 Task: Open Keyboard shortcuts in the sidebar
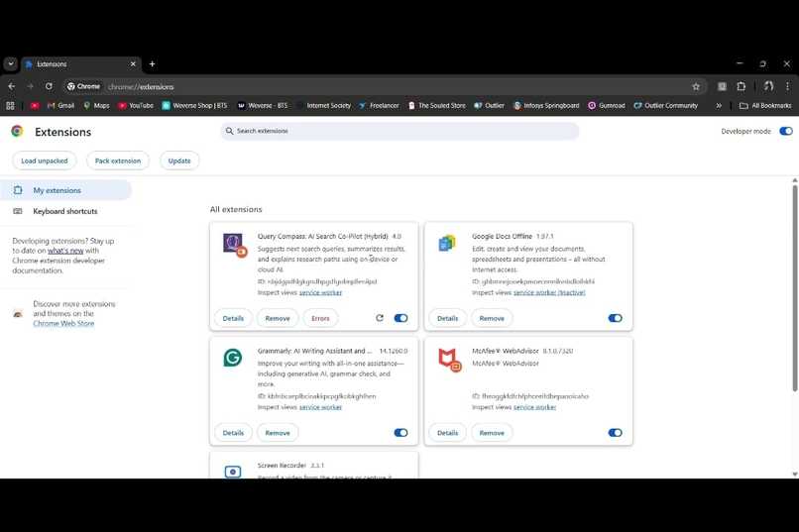click(x=65, y=211)
